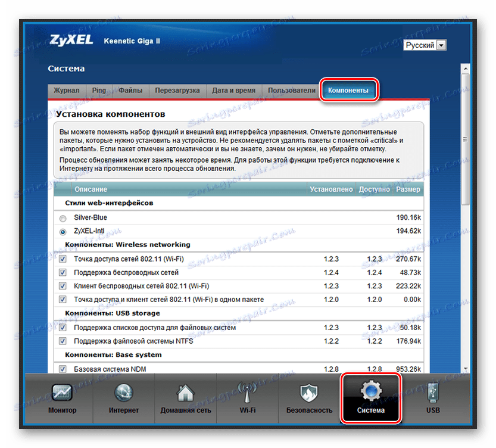Click the 48.73k size value
The height and width of the screenshot is (448, 496).
click(410, 272)
